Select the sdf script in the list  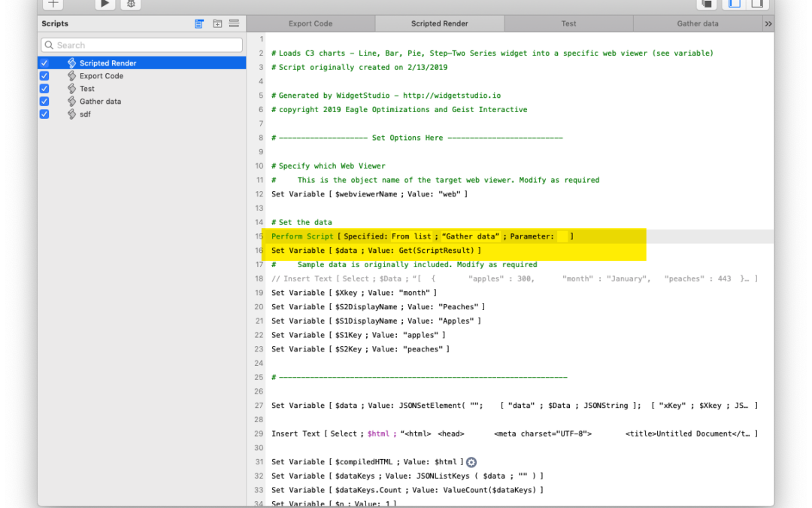142,114
